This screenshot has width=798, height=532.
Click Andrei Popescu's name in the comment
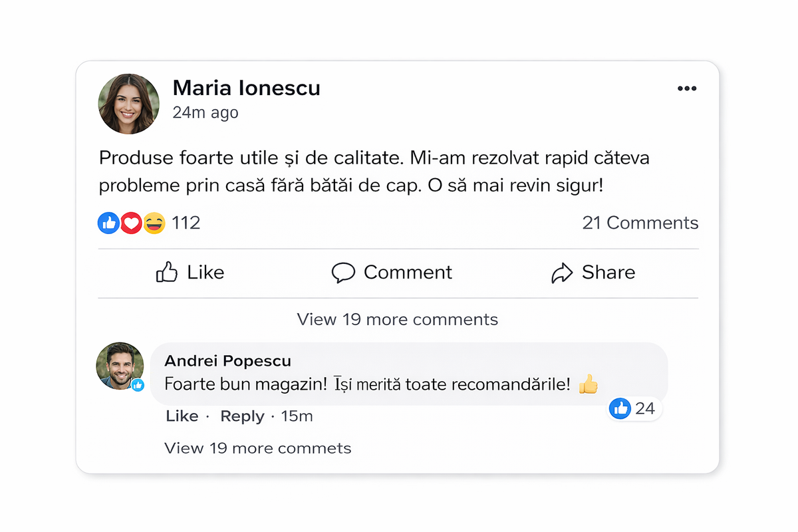(228, 361)
